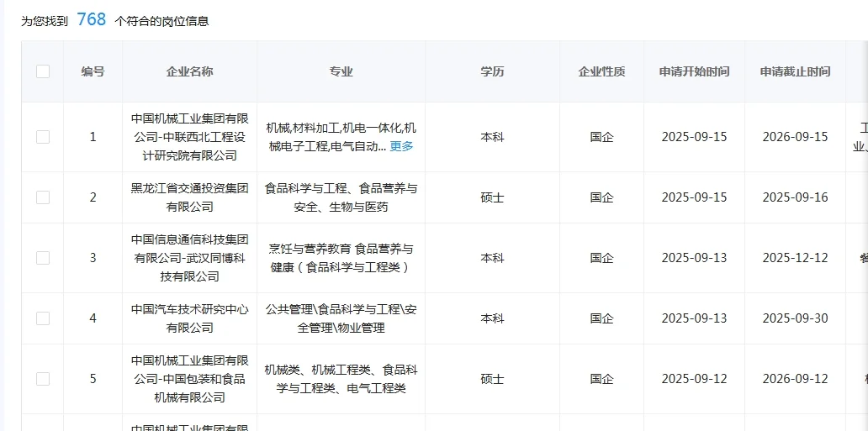The image size is (868, 431).
Task: Click the 申请开始时间 column header
Action: click(x=694, y=71)
